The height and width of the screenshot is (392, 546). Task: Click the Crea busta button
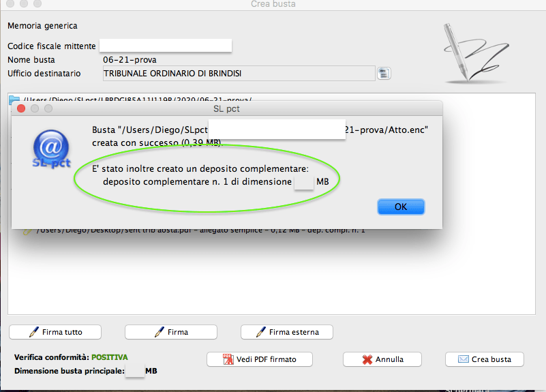pos(485,359)
